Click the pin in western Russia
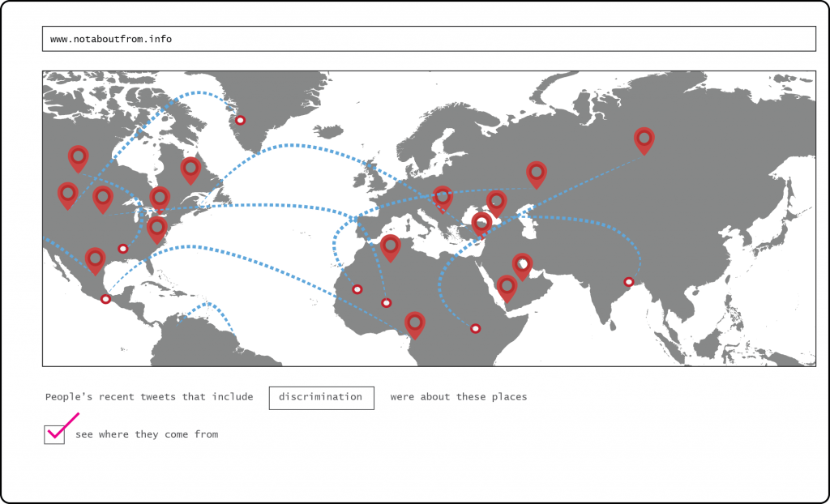This screenshot has height=504, width=830. pyautogui.click(x=537, y=174)
